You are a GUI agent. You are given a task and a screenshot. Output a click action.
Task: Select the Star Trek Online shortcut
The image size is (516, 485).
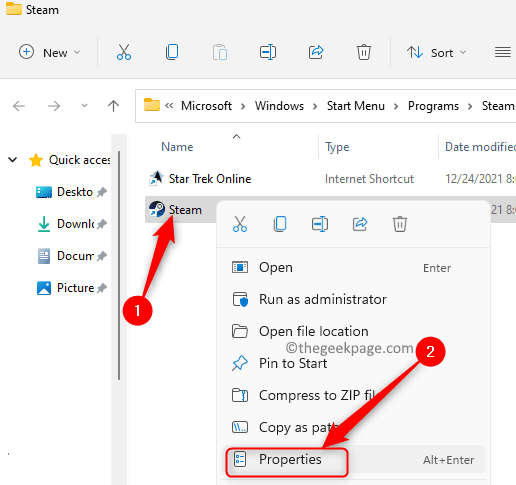tap(210, 179)
